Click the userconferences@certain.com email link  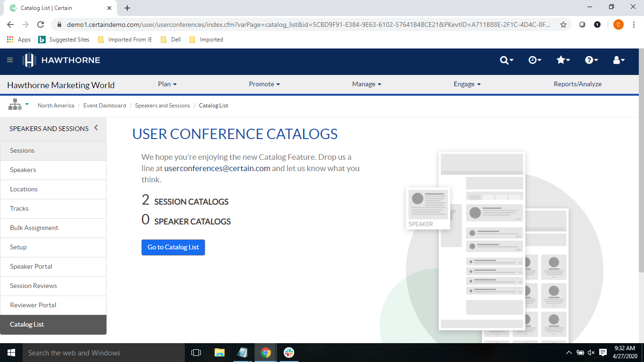[217, 168]
